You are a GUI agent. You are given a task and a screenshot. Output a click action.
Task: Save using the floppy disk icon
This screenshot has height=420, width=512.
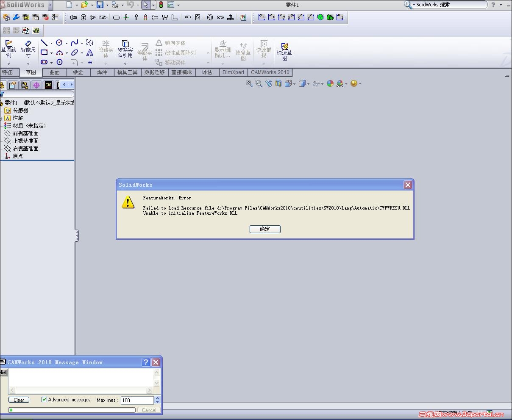[100, 5]
